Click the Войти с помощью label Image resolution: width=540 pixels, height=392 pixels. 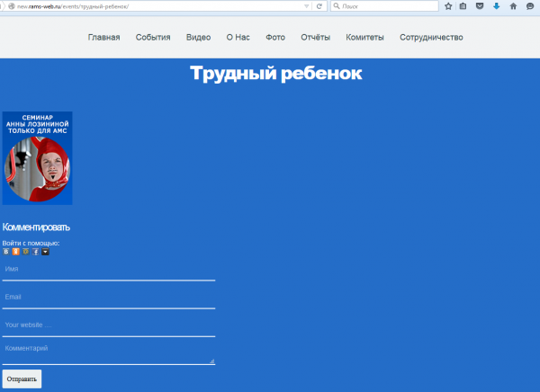[31, 243]
